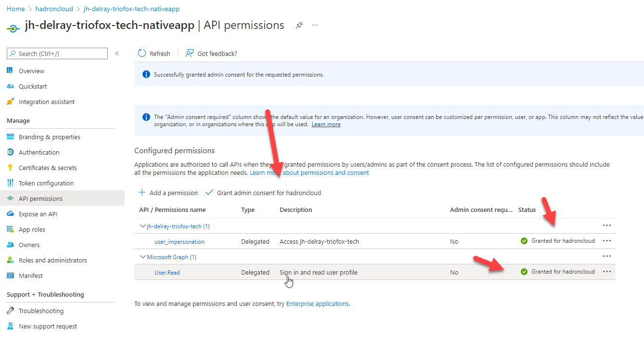Open ellipsis menu for jh-delray-triofox-tech group row
The image size is (644, 342).
(607, 225)
